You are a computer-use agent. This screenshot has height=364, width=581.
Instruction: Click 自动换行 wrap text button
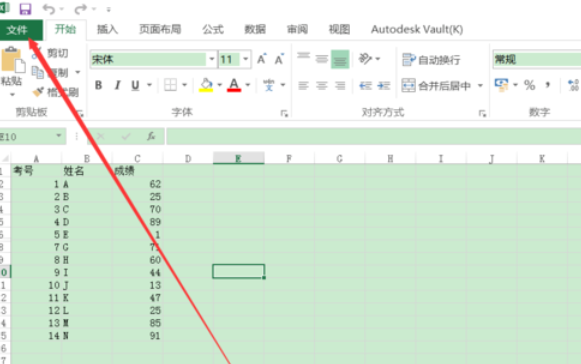coord(431,59)
